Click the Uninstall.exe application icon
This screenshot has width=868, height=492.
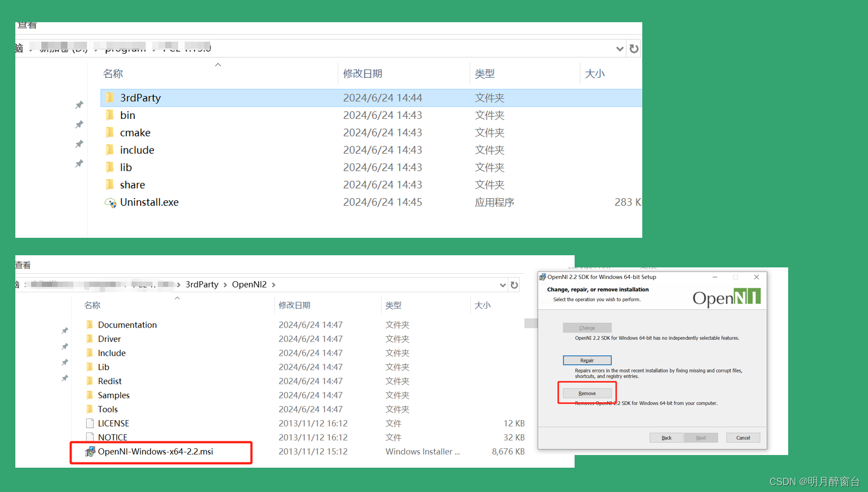tap(110, 202)
